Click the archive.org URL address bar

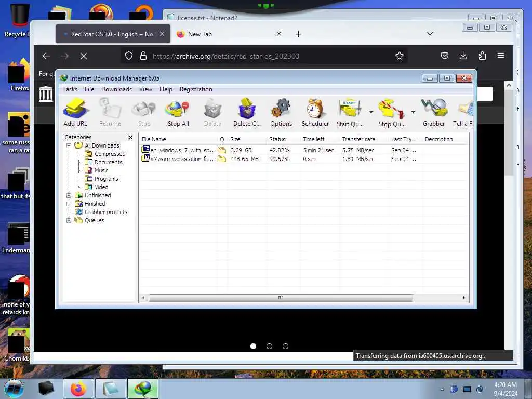pyautogui.click(x=264, y=56)
